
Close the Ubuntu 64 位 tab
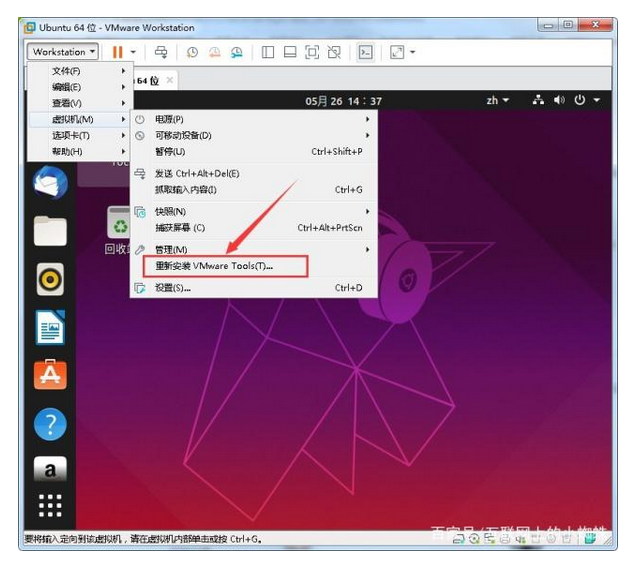coord(170,80)
